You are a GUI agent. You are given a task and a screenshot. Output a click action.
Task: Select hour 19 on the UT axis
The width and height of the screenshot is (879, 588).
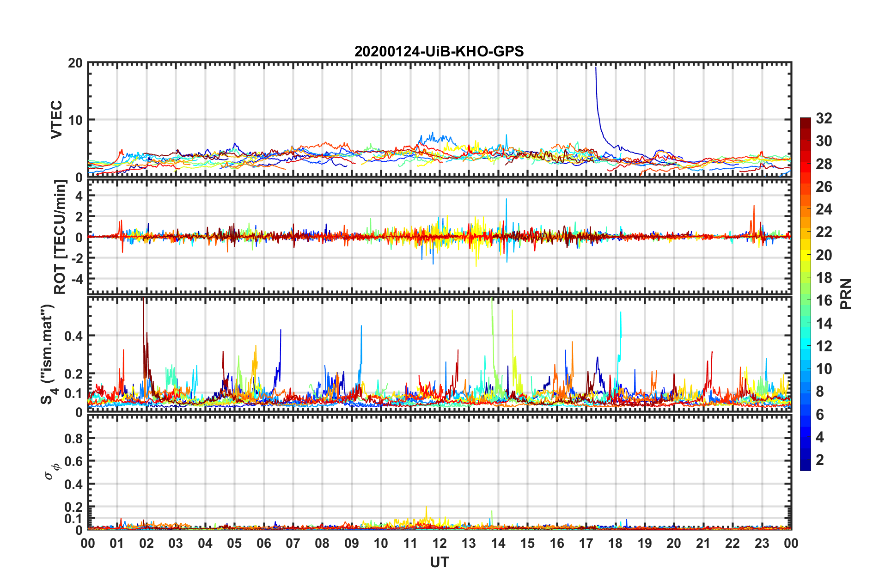point(645,543)
